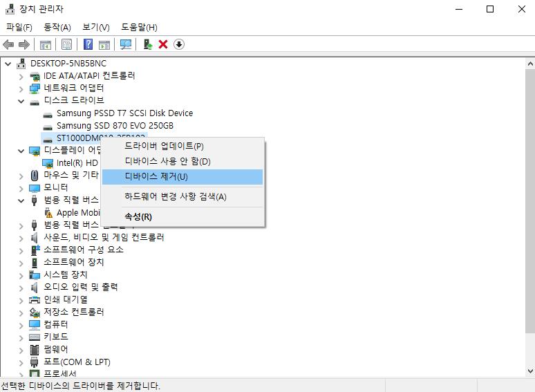Collapse the 디스크 드라이브 node

click(21, 101)
